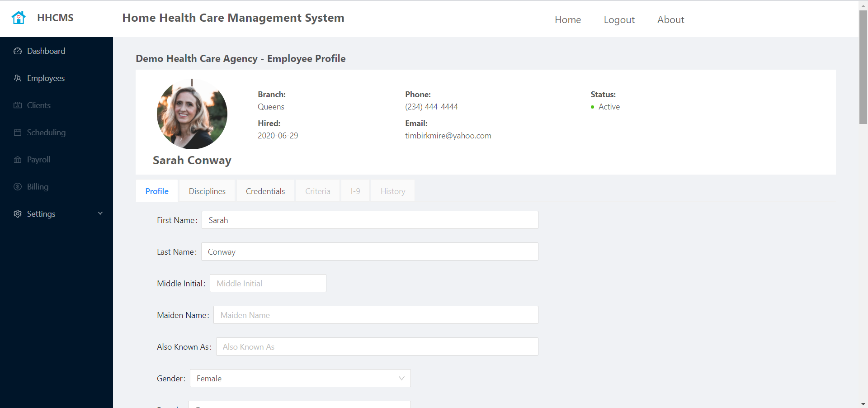
Task: Click the Clients ID card icon
Action: pyautogui.click(x=18, y=105)
